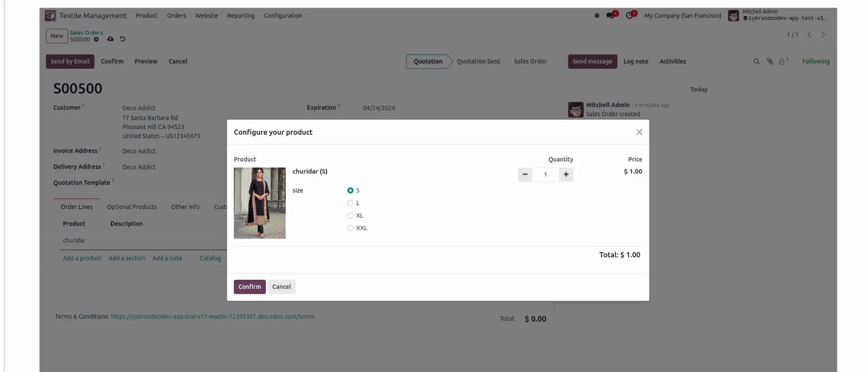Viewport: 868px width, 372px height.
Task: Click the attachments paperclip icon
Action: 769,61
